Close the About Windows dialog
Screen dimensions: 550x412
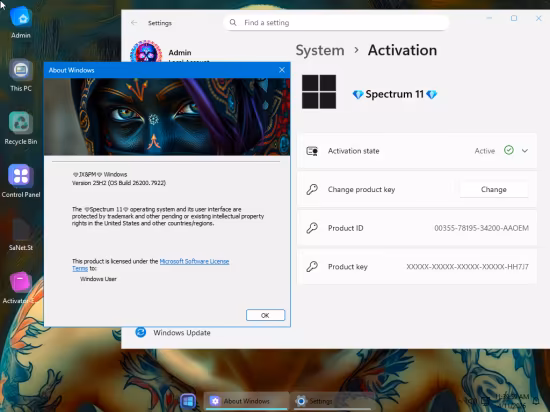coord(282,70)
